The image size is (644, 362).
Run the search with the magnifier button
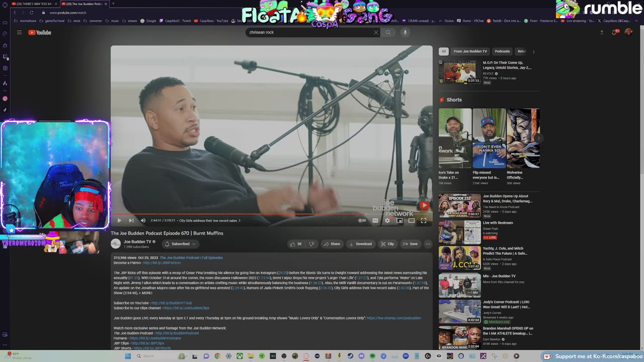(388, 32)
